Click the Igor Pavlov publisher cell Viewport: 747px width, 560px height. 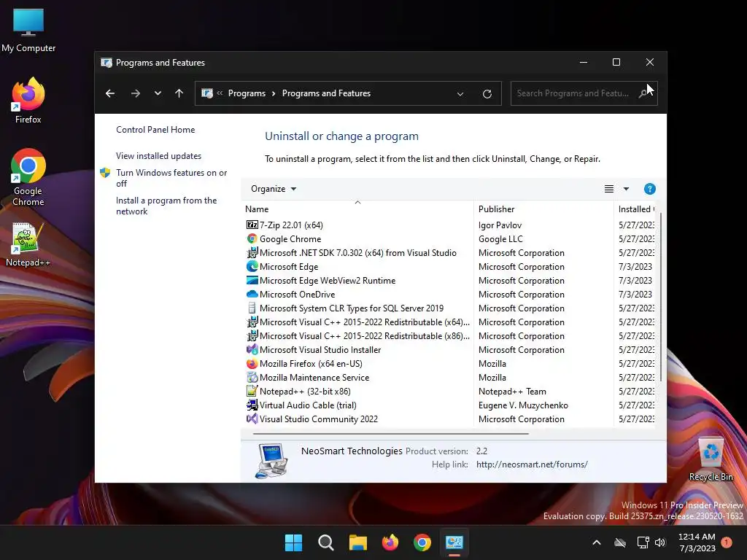[x=500, y=225]
